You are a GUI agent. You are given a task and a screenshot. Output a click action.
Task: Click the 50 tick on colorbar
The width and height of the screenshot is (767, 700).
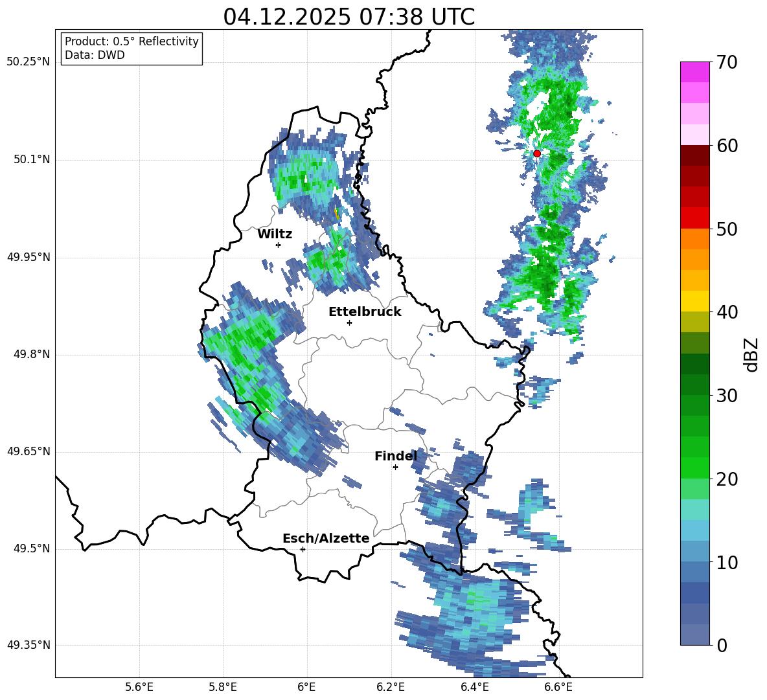click(x=727, y=229)
